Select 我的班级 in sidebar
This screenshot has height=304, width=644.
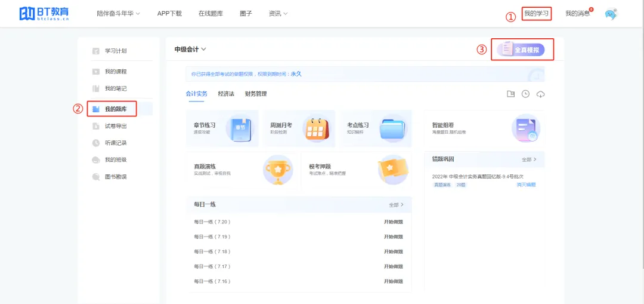[116, 159]
